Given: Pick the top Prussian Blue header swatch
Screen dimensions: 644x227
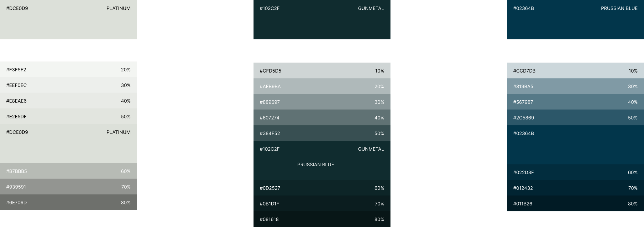Looking at the screenshot, I should click(x=576, y=19).
